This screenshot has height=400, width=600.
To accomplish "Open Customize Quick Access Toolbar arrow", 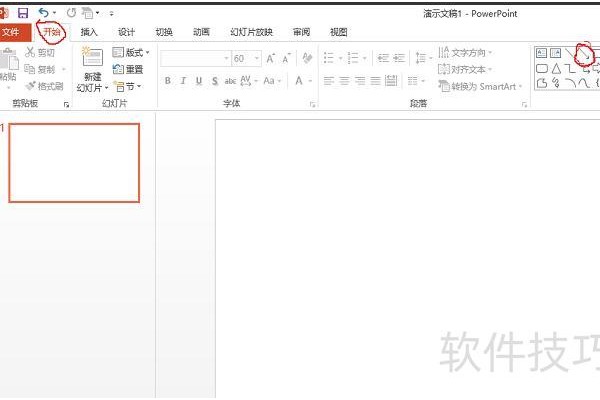I will pos(111,14).
